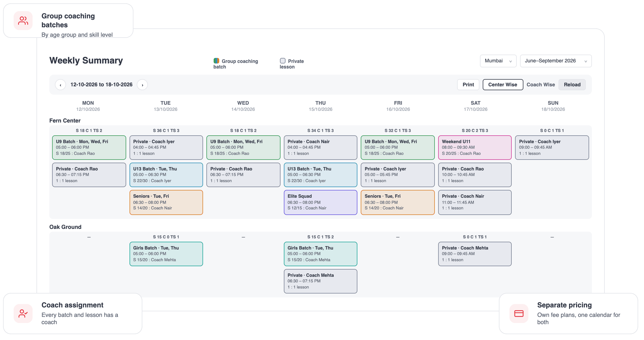This screenshot has width=644, height=340.
Task: Open Saturday Private Coach Mehta 09:00 card
Action: click(475, 254)
